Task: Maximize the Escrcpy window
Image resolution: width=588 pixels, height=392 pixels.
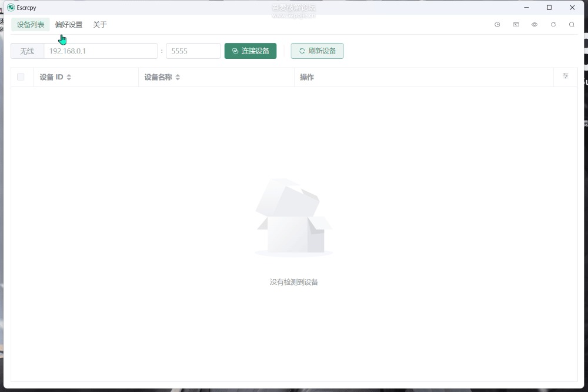Action: click(549, 8)
